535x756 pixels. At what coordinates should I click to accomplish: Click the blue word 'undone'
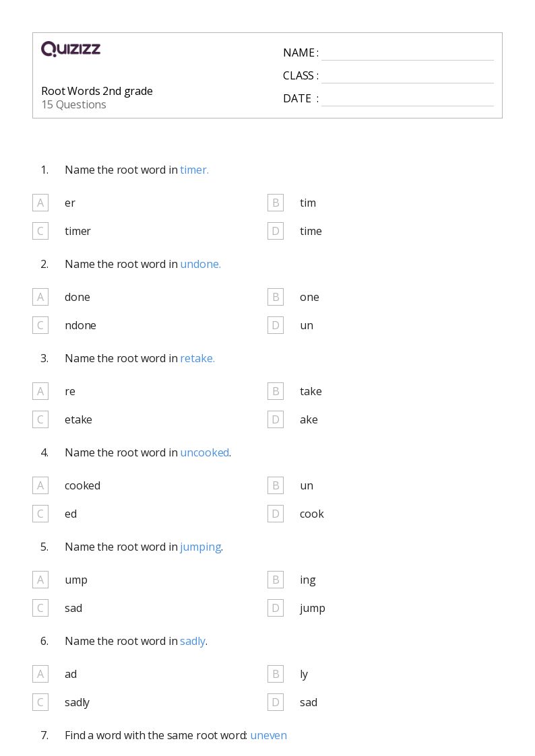tap(200, 264)
